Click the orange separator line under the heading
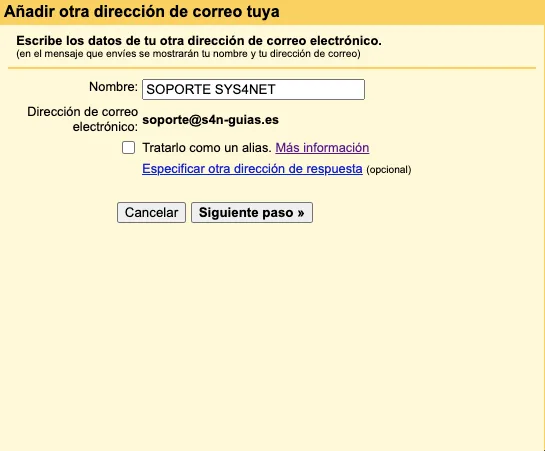 click(272, 68)
